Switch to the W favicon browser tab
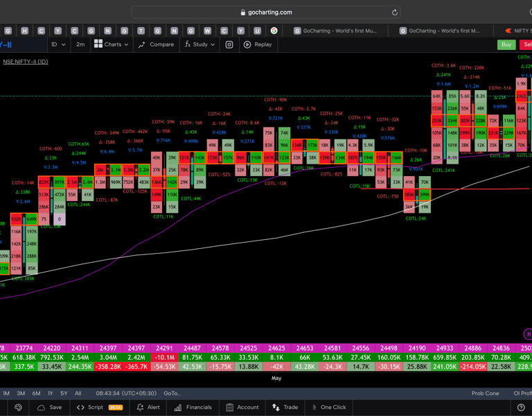The width and height of the screenshot is (532, 416). [x=207, y=31]
